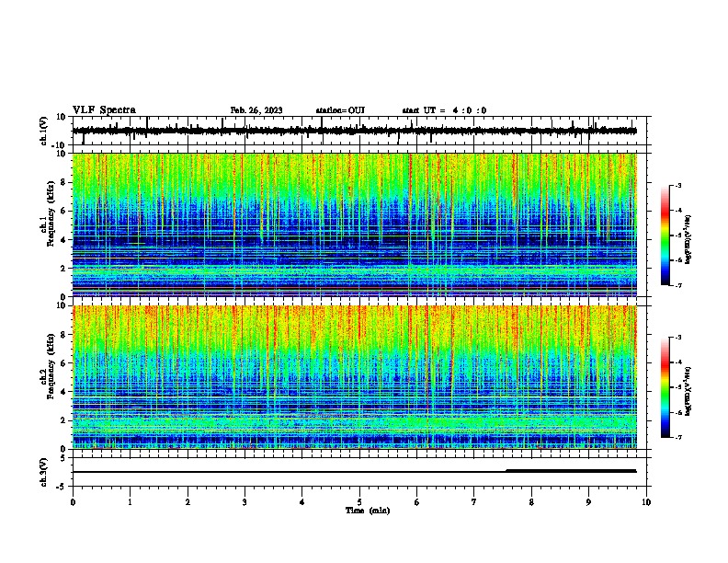Click the "-5" tick on ch.3(V) axis
728x563 pixels.
(x=62, y=487)
